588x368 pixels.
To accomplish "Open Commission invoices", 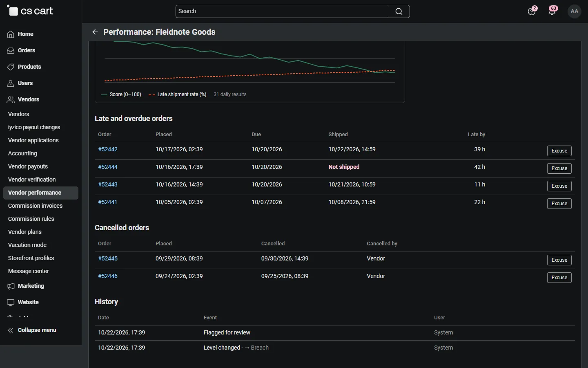I will click(x=41, y=206).
